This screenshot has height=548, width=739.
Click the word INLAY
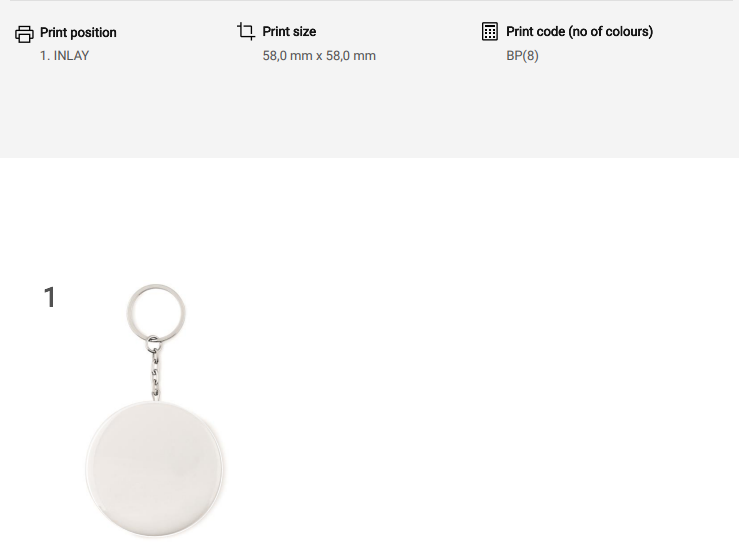[72, 56]
